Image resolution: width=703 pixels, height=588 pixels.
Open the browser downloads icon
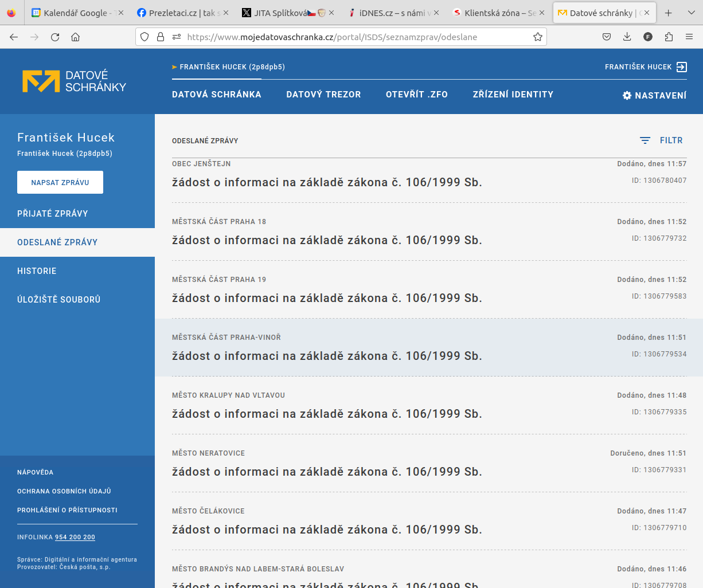point(627,37)
